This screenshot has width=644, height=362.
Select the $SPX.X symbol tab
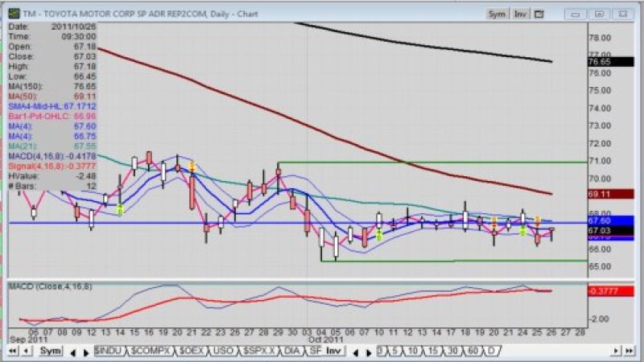coord(259,351)
